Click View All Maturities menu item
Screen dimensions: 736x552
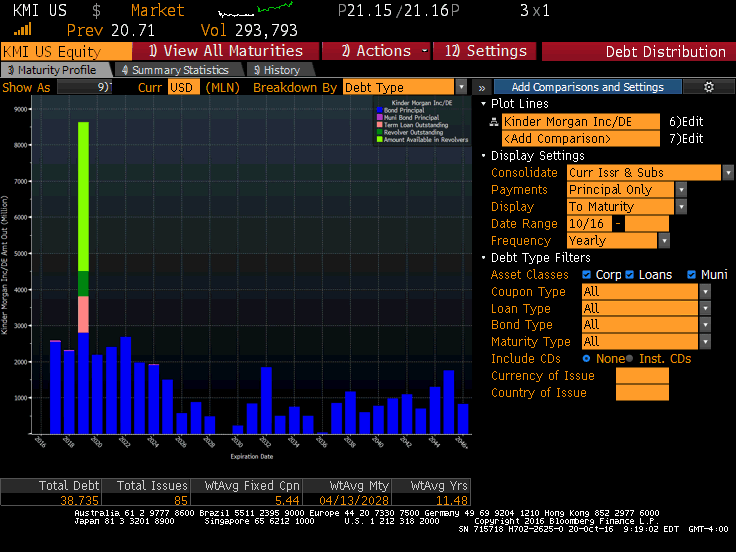226,51
